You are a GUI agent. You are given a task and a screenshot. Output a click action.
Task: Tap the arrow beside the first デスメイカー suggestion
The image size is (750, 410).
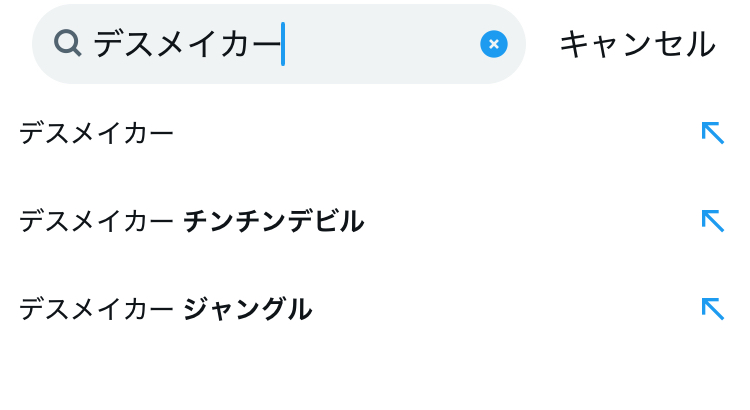click(712, 133)
